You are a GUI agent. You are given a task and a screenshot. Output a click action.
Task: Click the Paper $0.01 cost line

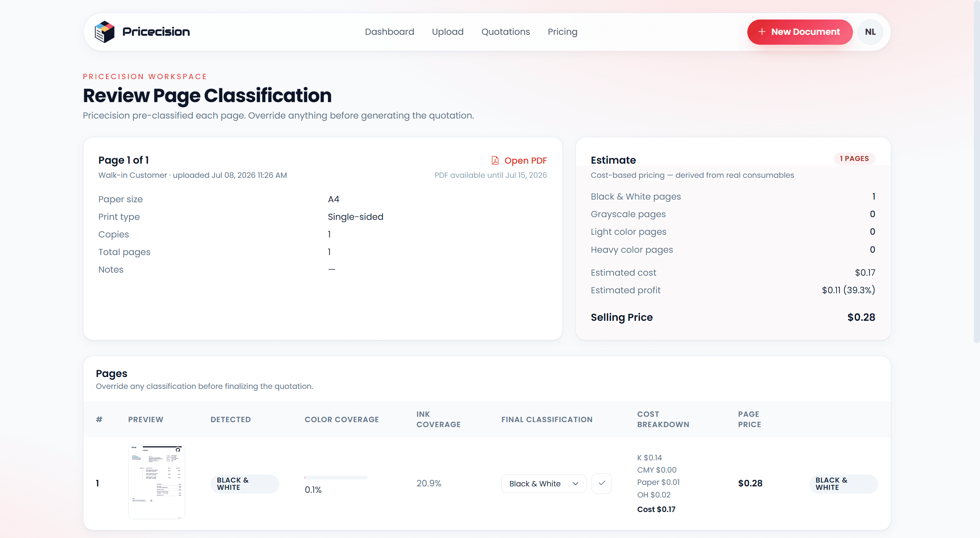point(658,482)
